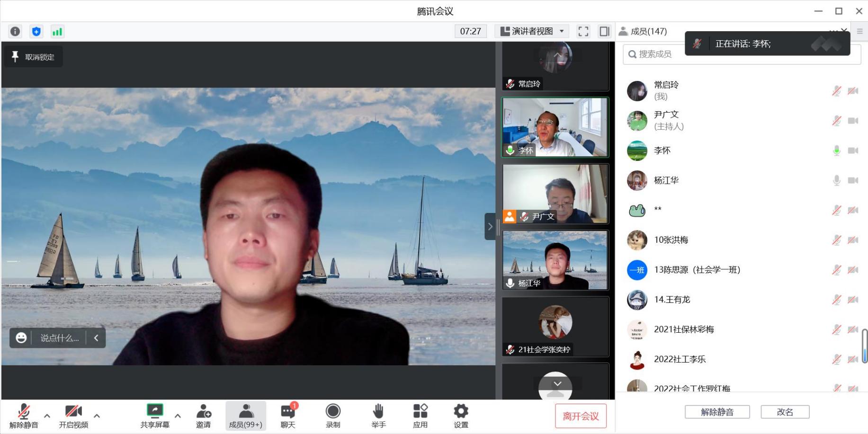Open the 设置 settings gear
868x434 pixels.
[x=461, y=416]
